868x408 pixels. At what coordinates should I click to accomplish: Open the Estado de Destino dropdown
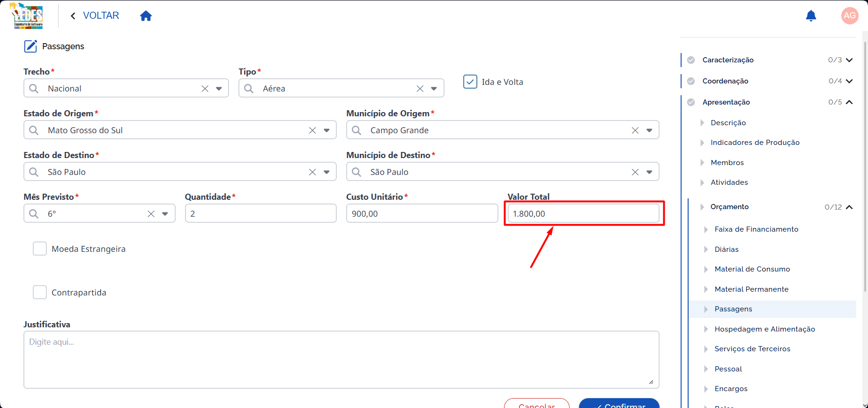coord(326,172)
